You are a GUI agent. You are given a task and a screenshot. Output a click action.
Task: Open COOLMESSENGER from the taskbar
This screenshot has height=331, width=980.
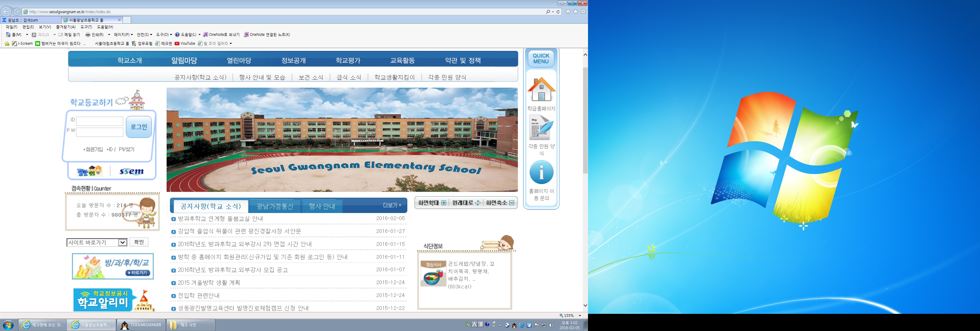(141, 325)
